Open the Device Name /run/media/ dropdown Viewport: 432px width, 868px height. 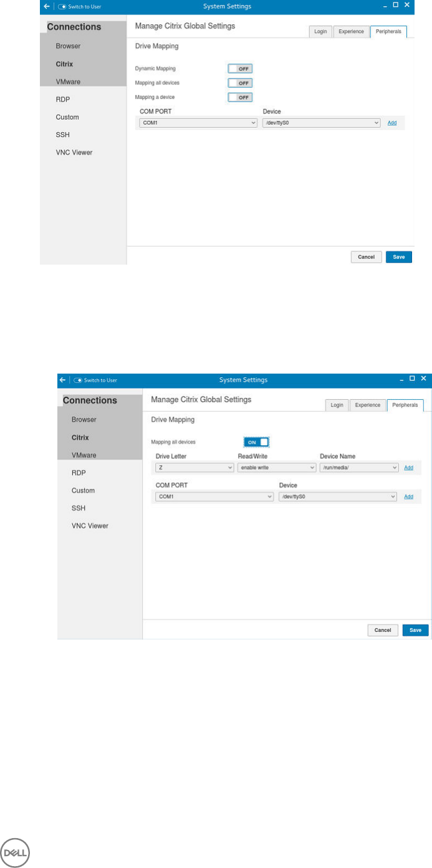pos(359,467)
